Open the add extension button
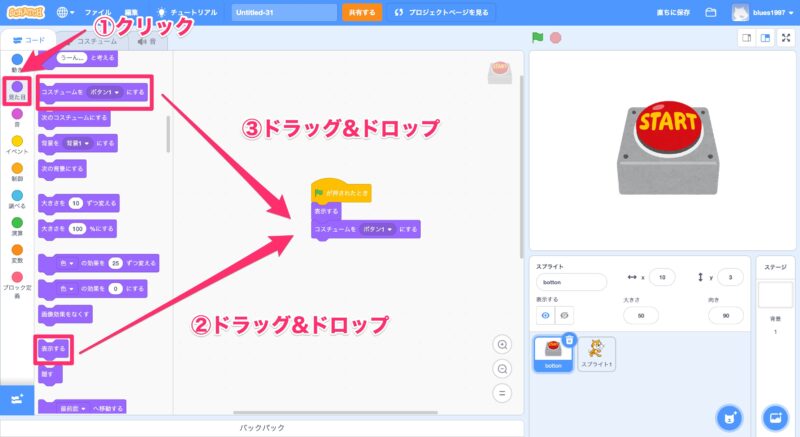 [x=16, y=399]
